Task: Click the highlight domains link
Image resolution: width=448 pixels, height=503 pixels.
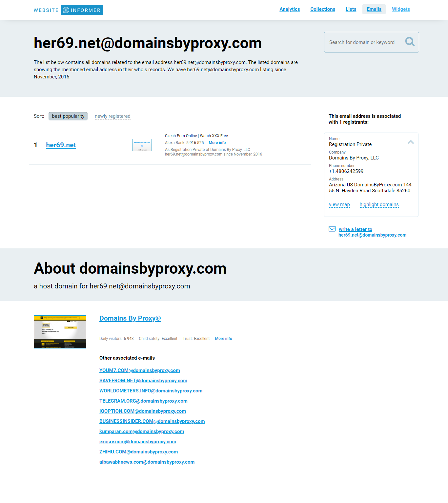Action: pos(379,204)
